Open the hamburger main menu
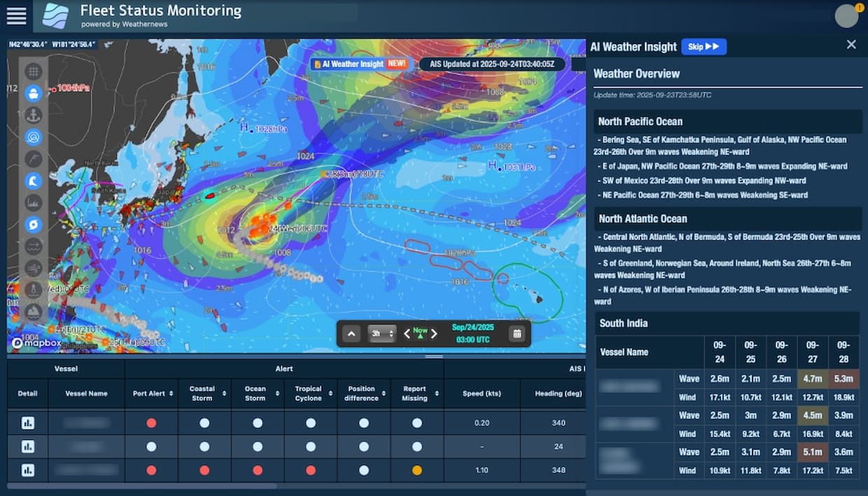Viewport: 868px width, 496px height. click(x=16, y=15)
